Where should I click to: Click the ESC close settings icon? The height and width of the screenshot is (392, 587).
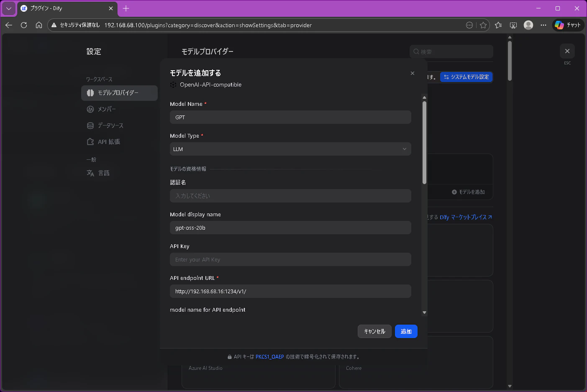coord(567,51)
